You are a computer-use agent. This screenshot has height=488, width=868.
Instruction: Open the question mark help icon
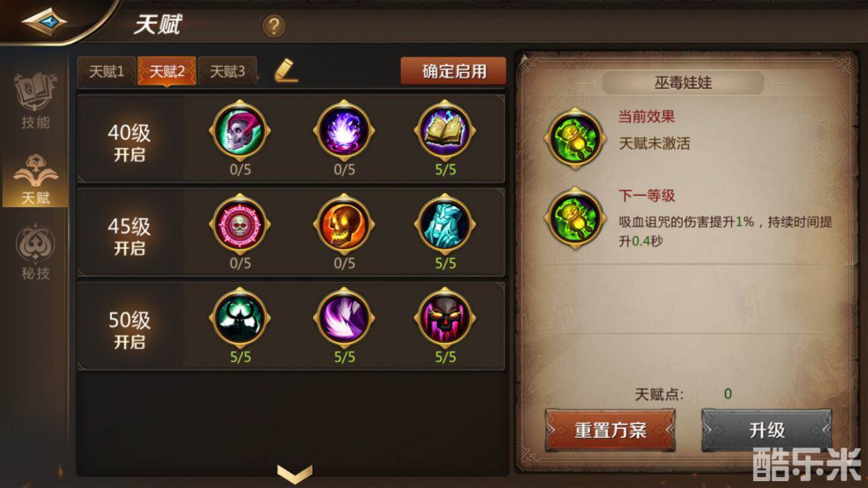pyautogui.click(x=274, y=27)
